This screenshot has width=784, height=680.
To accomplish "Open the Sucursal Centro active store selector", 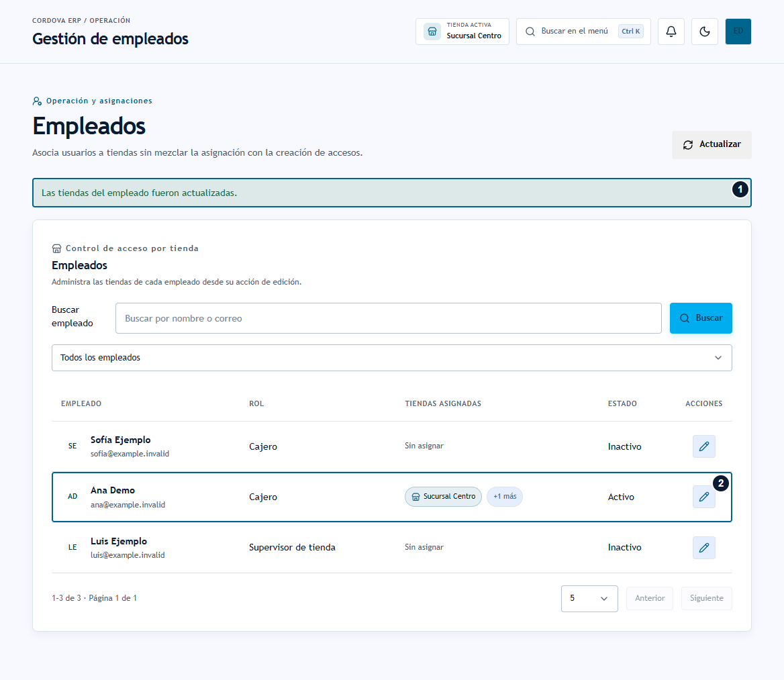I will coord(462,32).
